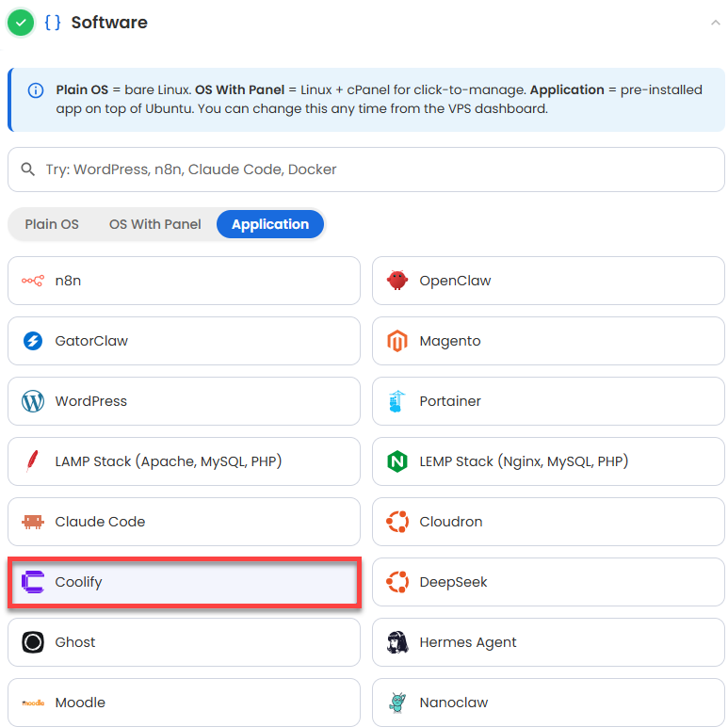Pick the GatorClaw lightning icon
This screenshot has height=727, width=728.
pyautogui.click(x=33, y=341)
